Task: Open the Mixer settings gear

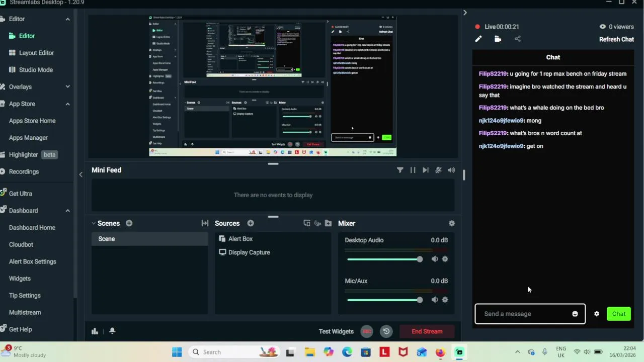Action: (452, 223)
